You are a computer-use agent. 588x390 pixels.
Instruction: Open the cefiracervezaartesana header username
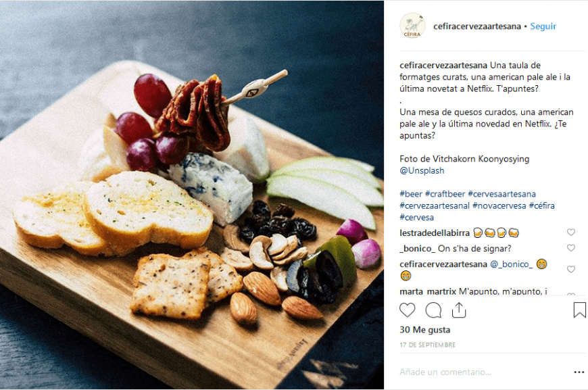pyautogui.click(x=477, y=26)
